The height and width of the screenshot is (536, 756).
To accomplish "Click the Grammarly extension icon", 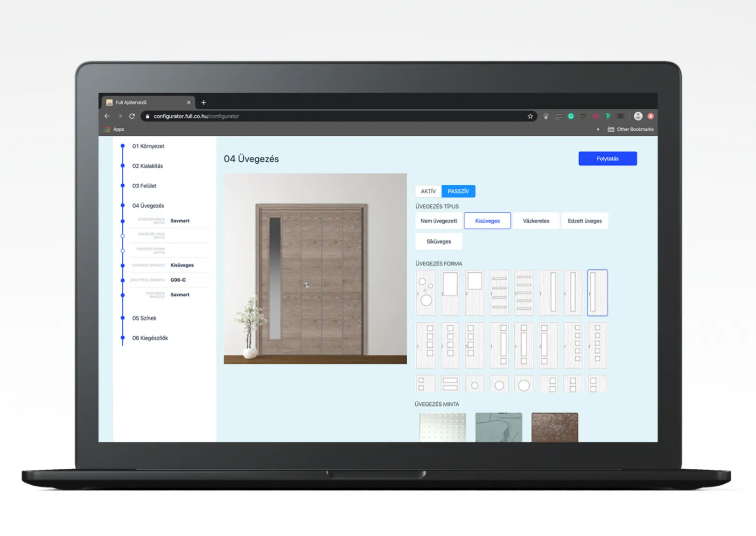I will coord(571,116).
